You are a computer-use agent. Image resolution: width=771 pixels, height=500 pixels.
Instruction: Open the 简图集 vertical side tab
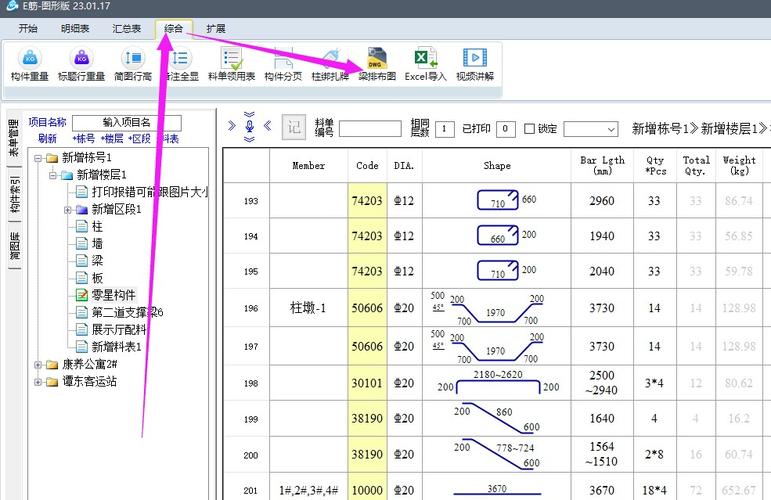coord(15,247)
